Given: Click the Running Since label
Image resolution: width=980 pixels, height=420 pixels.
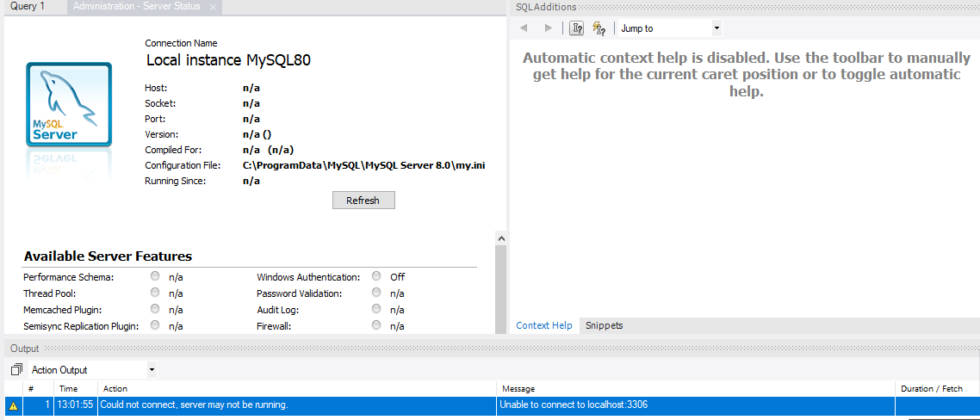Looking at the screenshot, I should tap(176, 182).
